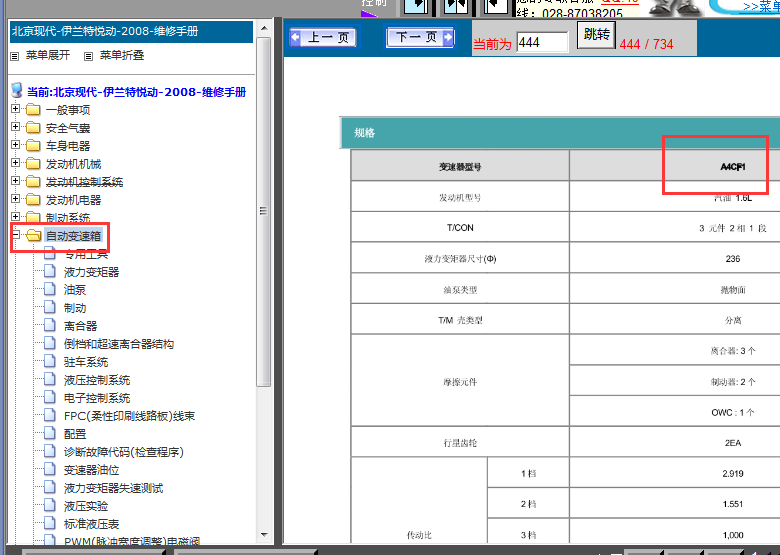Click the 菜单展开 link
Image resolution: width=780 pixels, height=555 pixels.
tap(48, 55)
